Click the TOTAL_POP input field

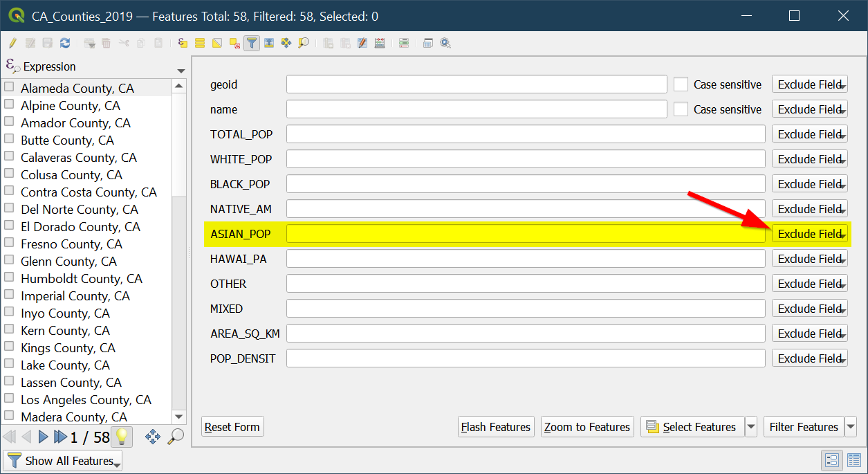(x=526, y=134)
